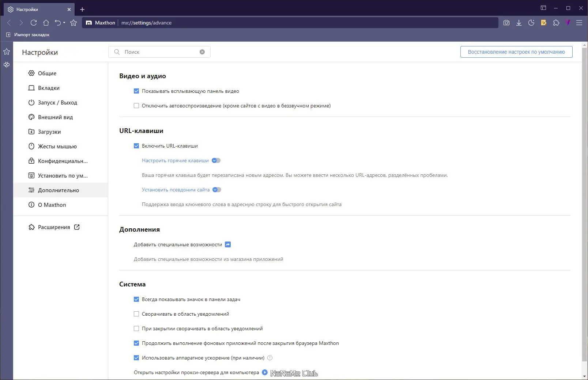The image size is (588, 380).
Task: Bookmark page with the star icon in toolbar
Action: coord(73,23)
